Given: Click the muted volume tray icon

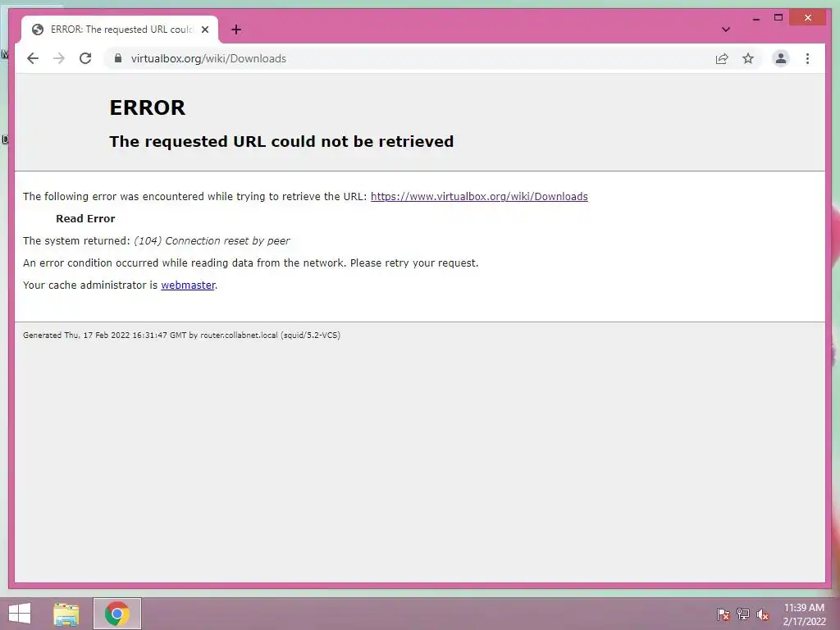Looking at the screenshot, I should [x=762, y=614].
